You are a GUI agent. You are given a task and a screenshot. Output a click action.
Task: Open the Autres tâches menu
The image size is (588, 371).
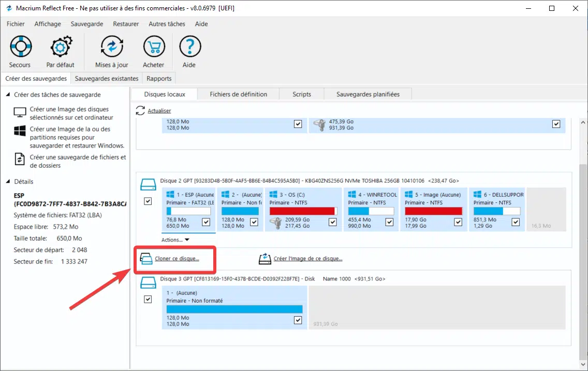pyautogui.click(x=167, y=24)
